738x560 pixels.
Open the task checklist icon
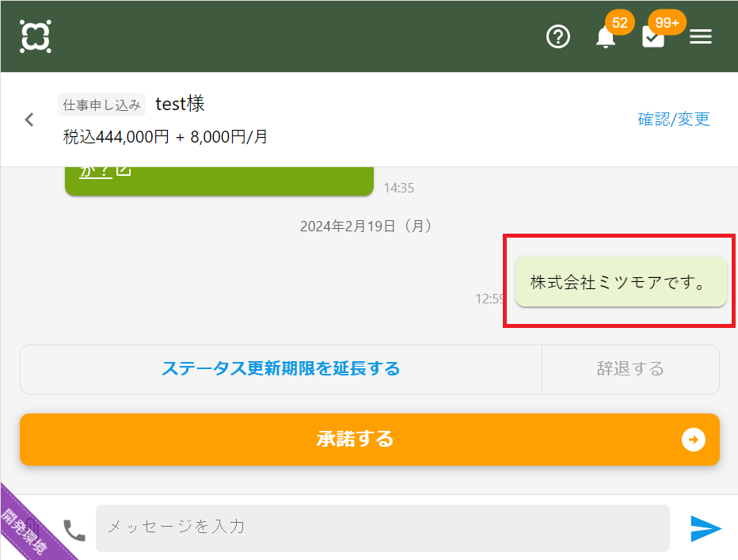pos(653,36)
